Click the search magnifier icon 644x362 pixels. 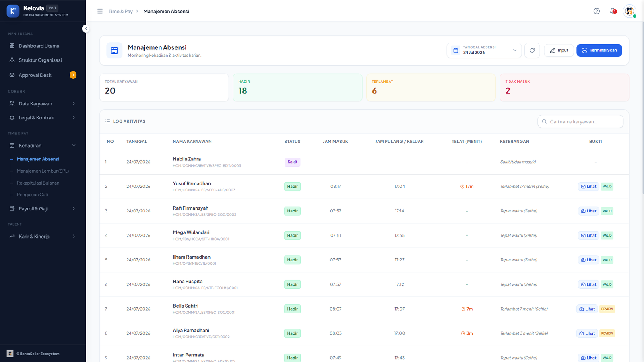(544, 121)
